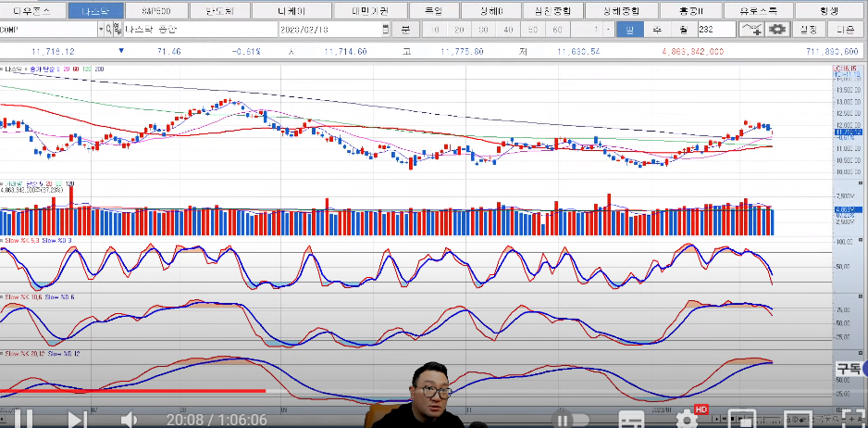868x428 pixels.
Task: Open the calendar date picker icon
Action: [386, 30]
